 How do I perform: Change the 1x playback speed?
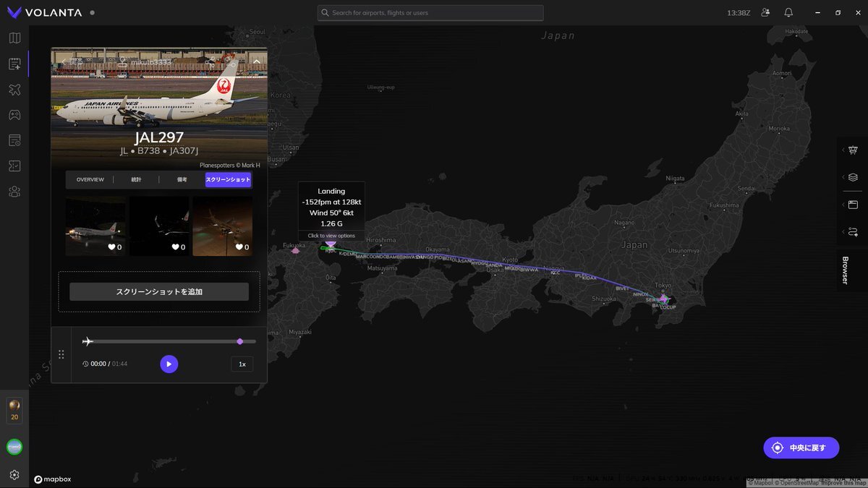[x=242, y=364]
